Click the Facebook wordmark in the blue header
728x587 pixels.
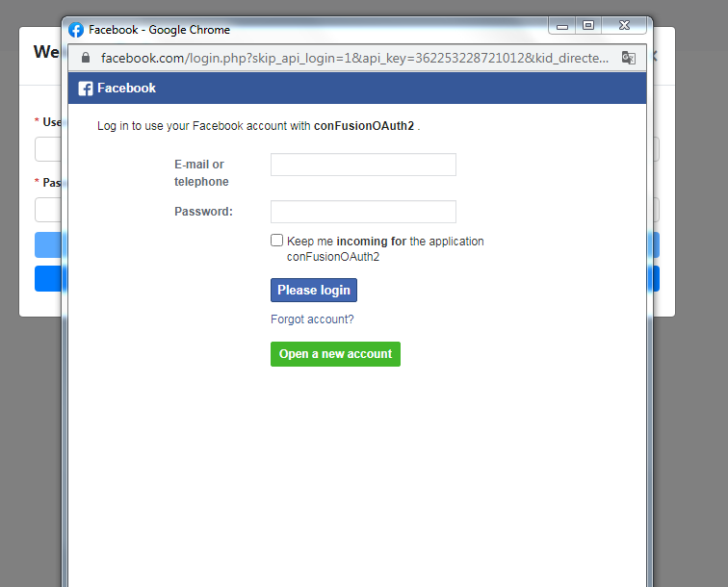(126, 89)
